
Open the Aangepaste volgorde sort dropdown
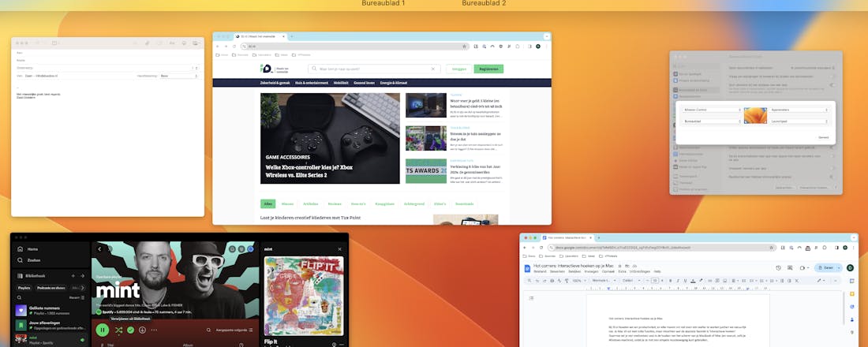(234, 330)
